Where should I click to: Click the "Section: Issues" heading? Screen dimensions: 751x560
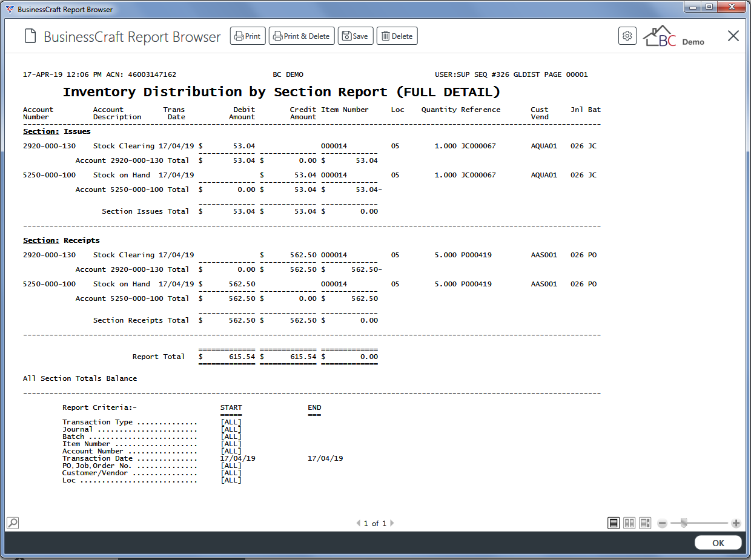[57, 131]
